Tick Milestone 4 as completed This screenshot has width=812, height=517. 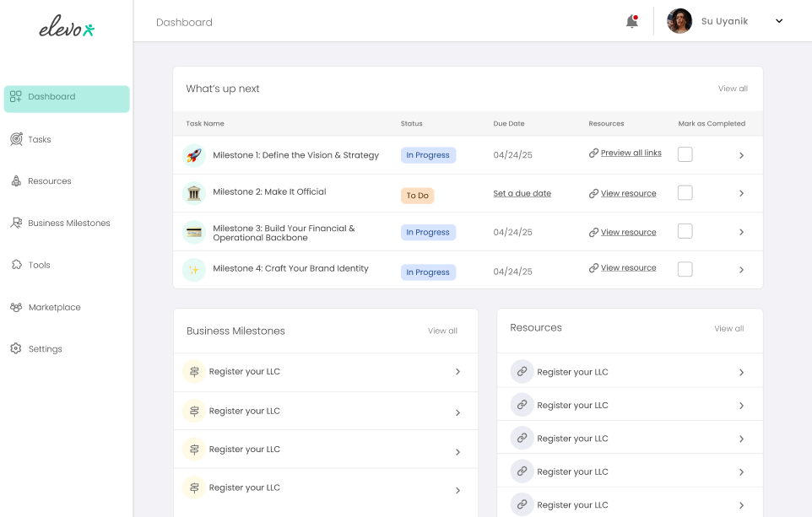click(x=685, y=268)
